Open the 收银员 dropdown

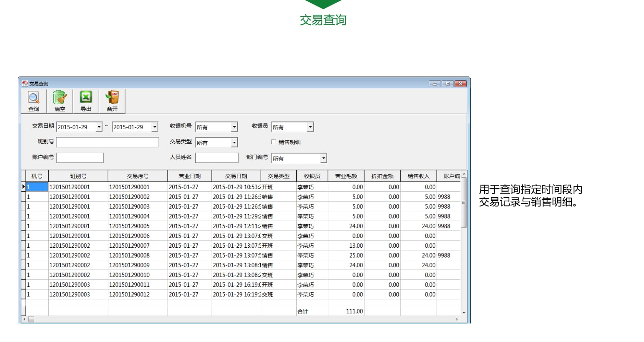tap(310, 127)
